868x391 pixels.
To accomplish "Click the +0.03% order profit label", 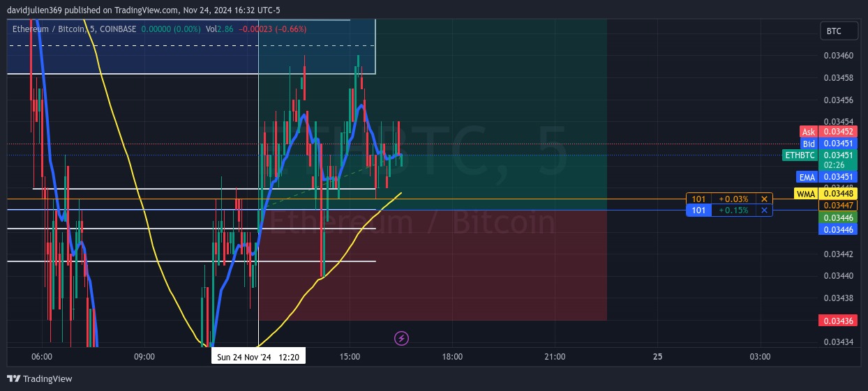I will [x=733, y=199].
